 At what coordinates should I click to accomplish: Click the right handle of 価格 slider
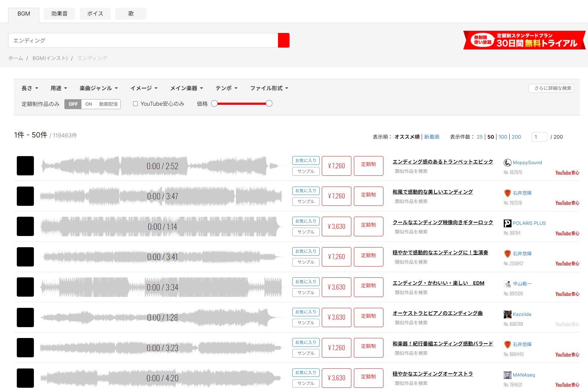[x=269, y=104]
